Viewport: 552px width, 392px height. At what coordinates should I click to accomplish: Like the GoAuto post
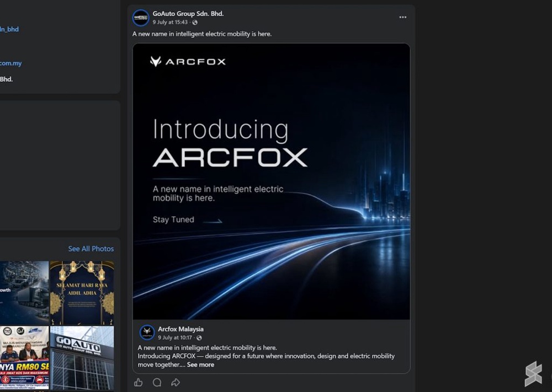(x=139, y=382)
